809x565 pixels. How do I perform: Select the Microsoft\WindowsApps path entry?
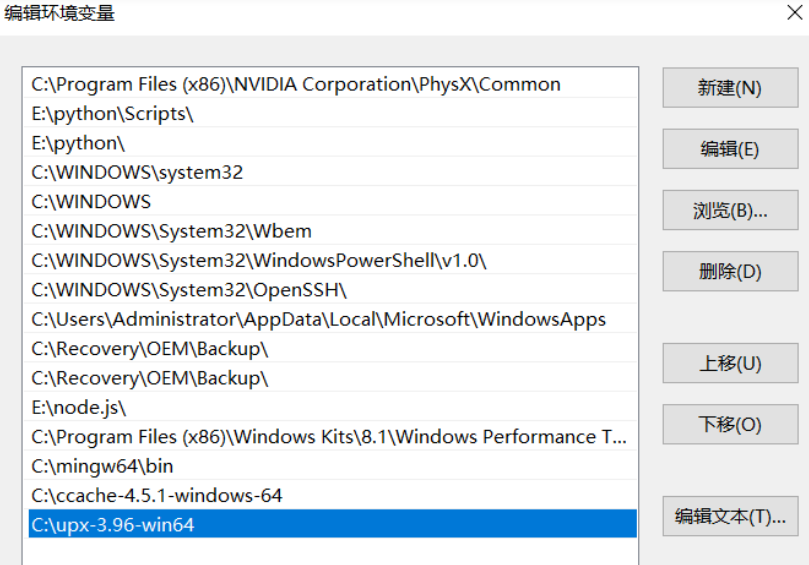pyautogui.click(x=318, y=320)
